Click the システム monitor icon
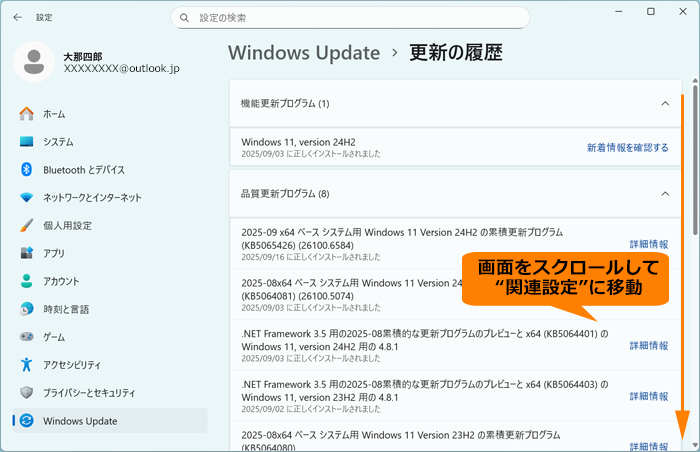 [x=26, y=142]
